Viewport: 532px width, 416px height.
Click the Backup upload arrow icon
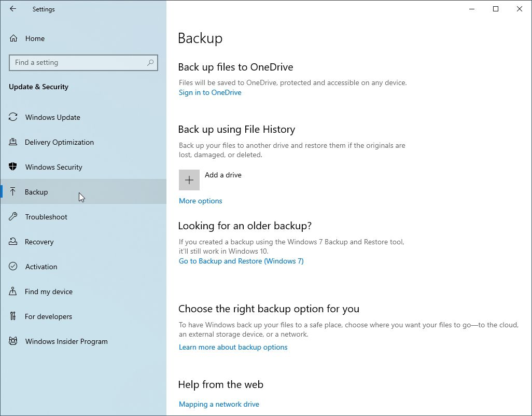click(x=13, y=192)
